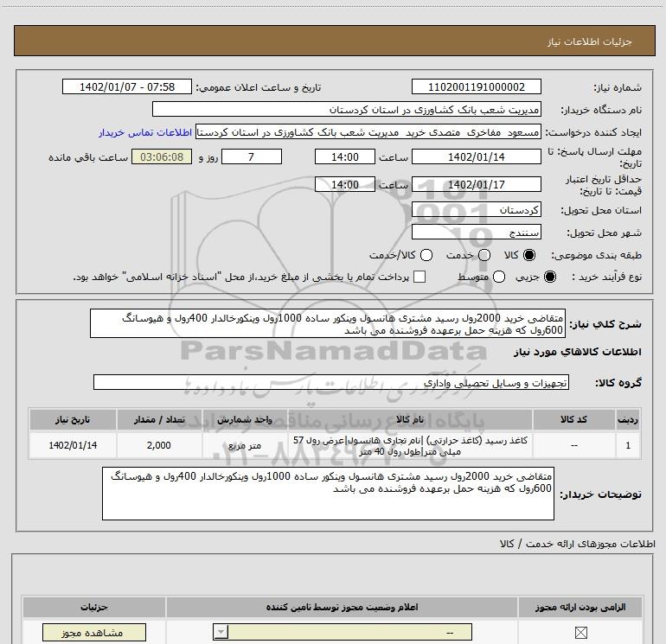Click the کد کالا column header

(573, 419)
